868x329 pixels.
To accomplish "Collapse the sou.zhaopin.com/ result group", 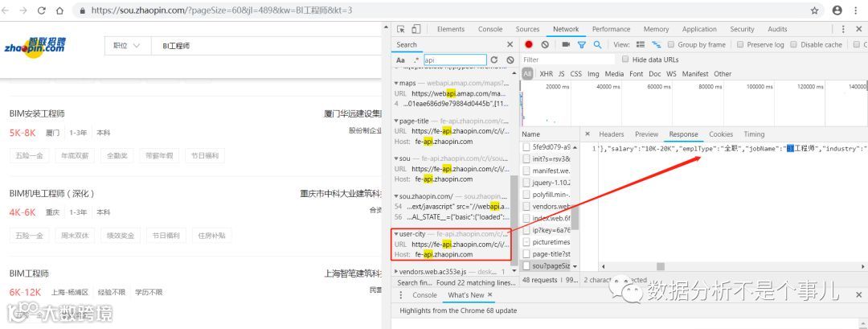I will point(395,196).
